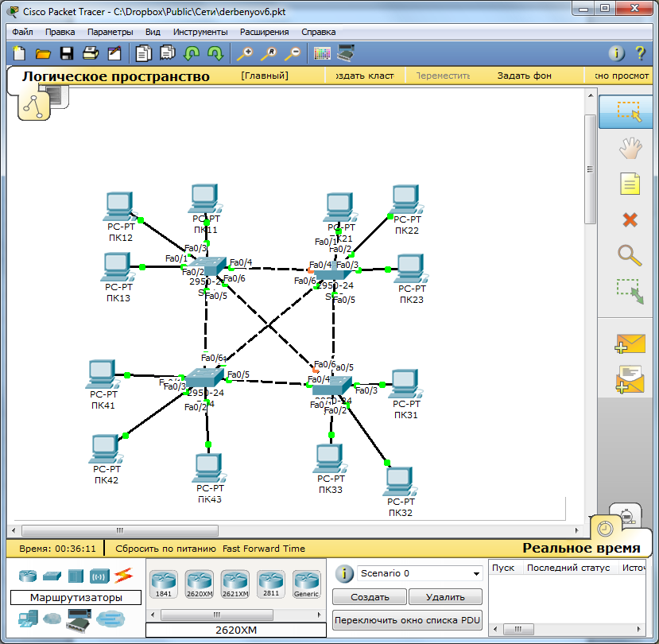Click the Paste icon in the toolbar
The height and width of the screenshot is (644, 659).
167,53
